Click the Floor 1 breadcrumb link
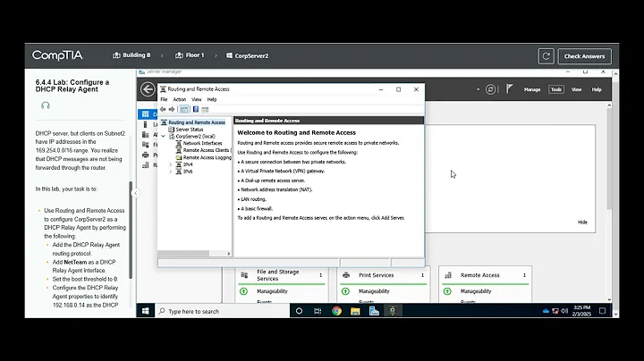Image resolution: width=644 pixels, height=361 pixels. [190, 55]
